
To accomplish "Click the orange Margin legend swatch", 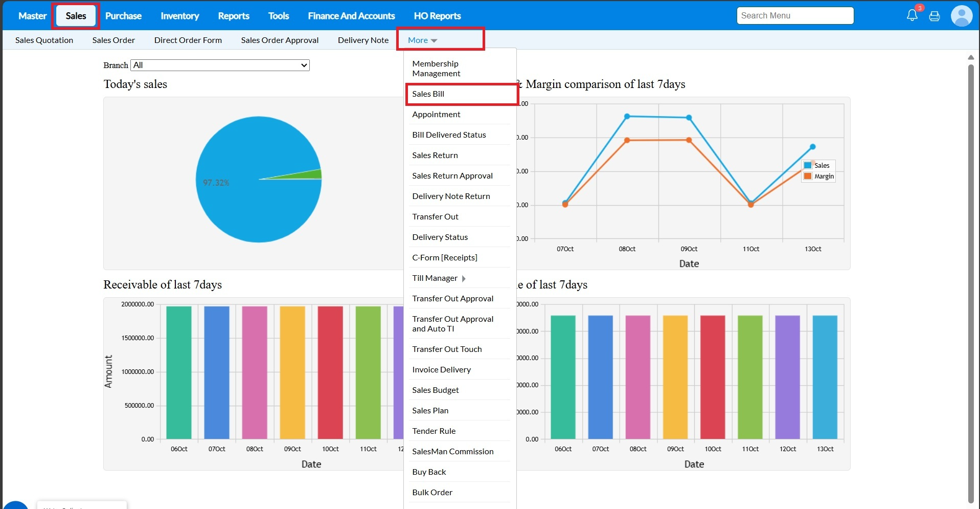I will [x=808, y=176].
